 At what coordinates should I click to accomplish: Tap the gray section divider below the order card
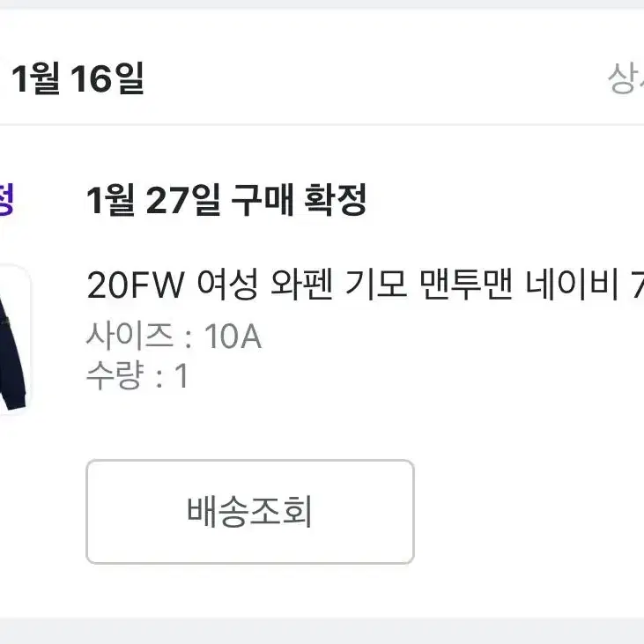tap(322, 631)
